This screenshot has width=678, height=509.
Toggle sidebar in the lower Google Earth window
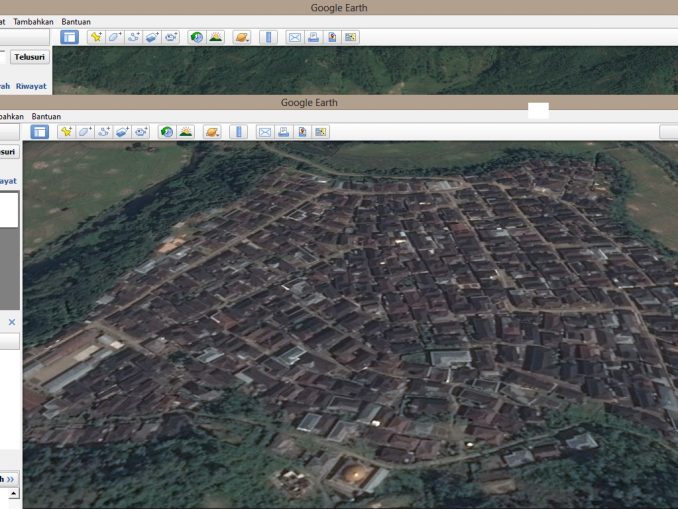[x=39, y=131]
